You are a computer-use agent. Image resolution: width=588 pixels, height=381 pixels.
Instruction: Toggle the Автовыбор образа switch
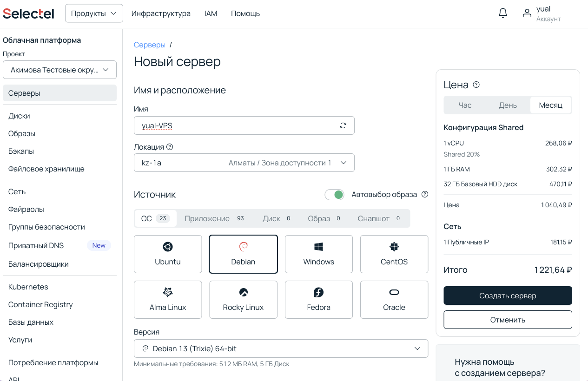tap(334, 194)
